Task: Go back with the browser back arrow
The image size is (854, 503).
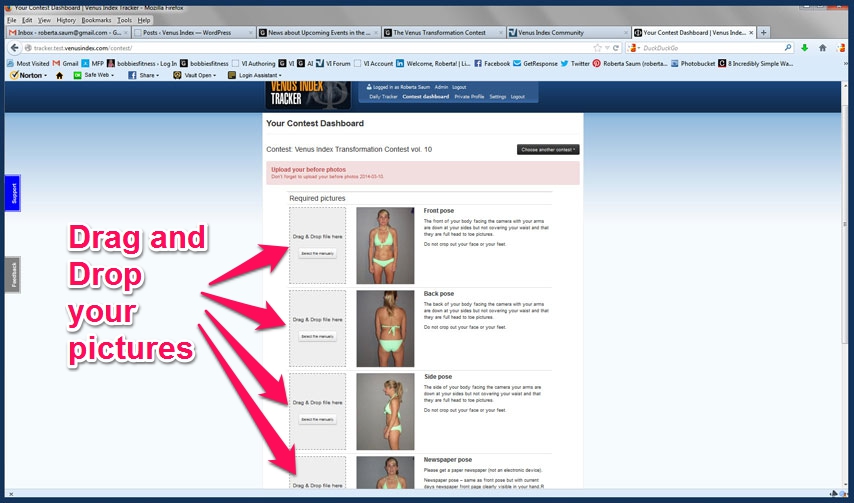Action: pos(15,48)
